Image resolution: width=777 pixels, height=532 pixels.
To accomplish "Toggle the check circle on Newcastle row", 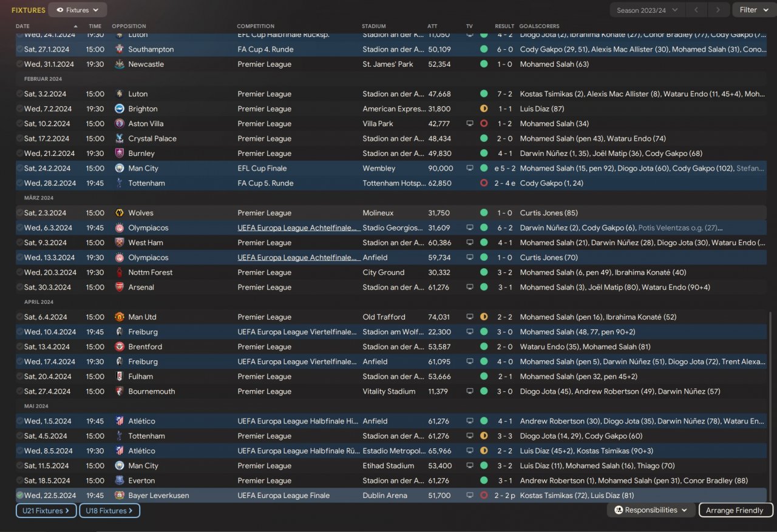I will pos(20,64).
